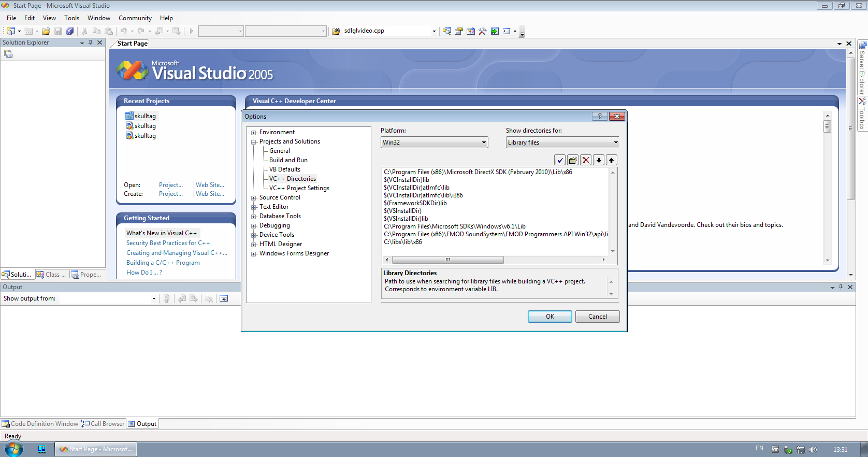Move selected directory down with arrow icon
868x457 pixels.
[599, 160]
